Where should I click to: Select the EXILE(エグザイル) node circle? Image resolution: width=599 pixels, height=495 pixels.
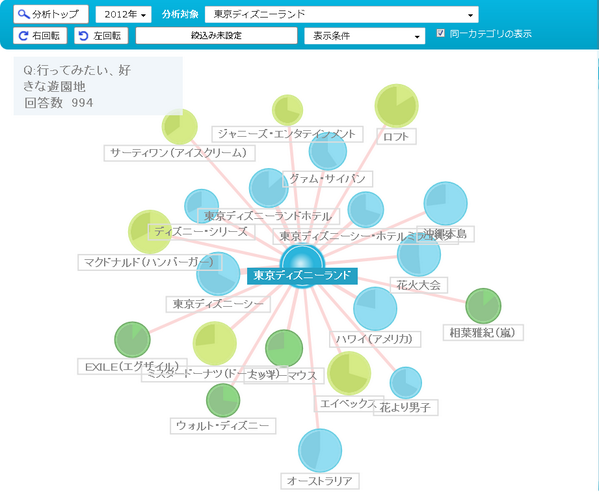[x=133, y=340]
